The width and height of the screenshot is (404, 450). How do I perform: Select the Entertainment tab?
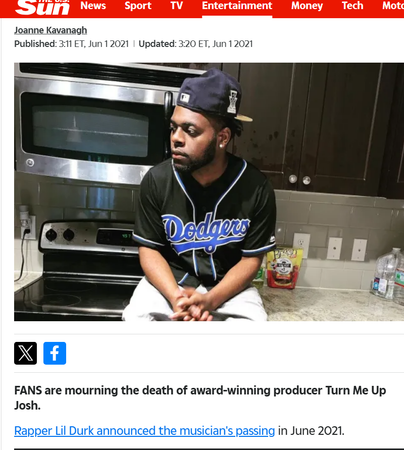click(x=237, y=6)
